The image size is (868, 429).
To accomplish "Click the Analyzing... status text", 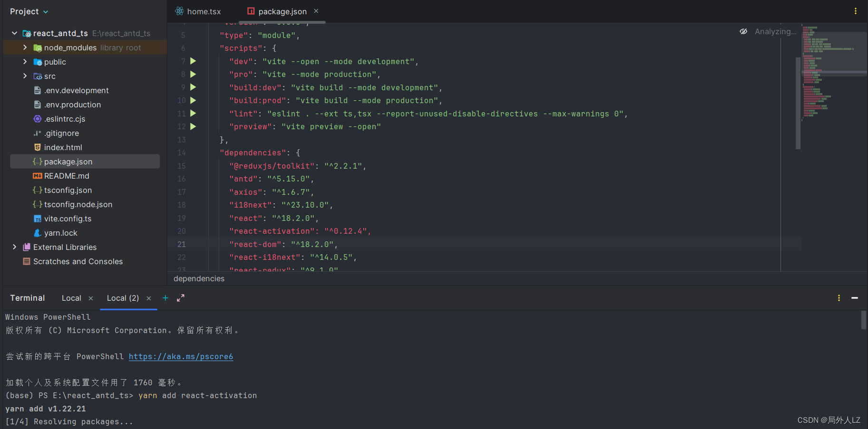I will [776, 31].
